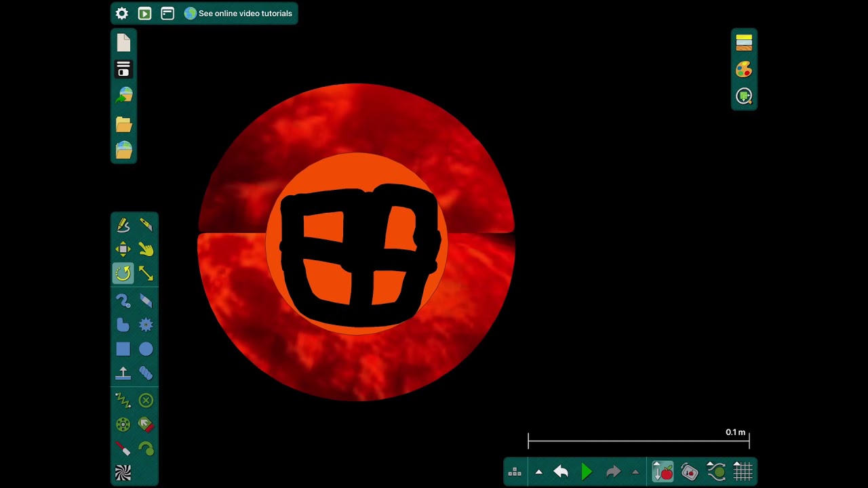Expand the redo history arrow
868x488 pixels.
(x=635, y=472)
